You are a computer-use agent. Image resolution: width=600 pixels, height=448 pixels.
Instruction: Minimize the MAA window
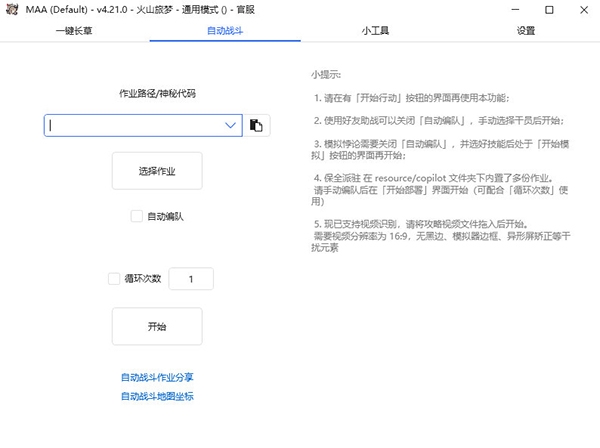[x=509, y=10]
